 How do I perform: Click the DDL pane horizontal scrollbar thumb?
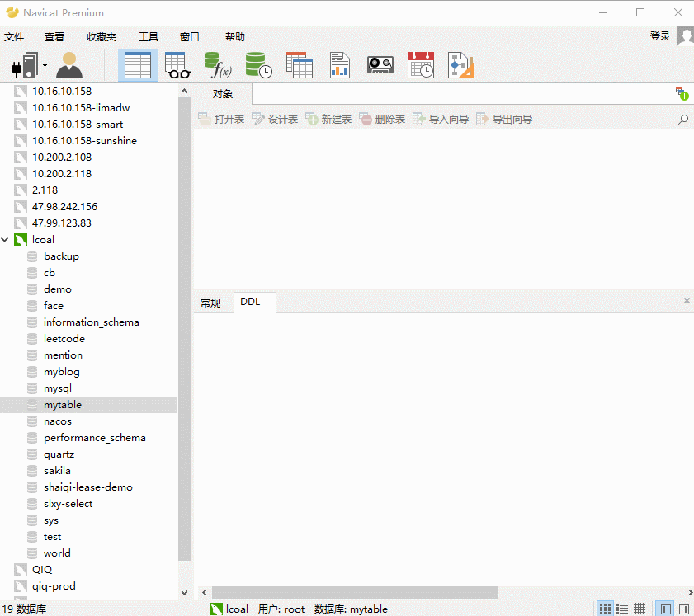click(355, 592)
